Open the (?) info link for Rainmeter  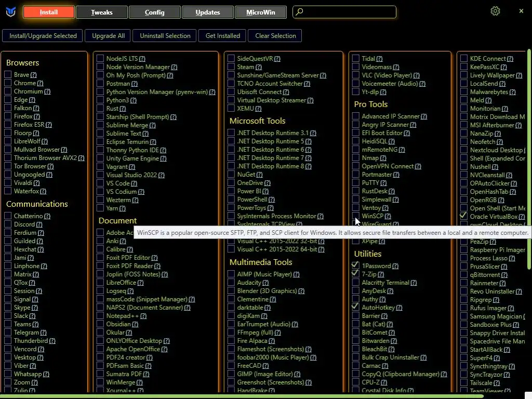pyautogui.click(x=502, y=283)
